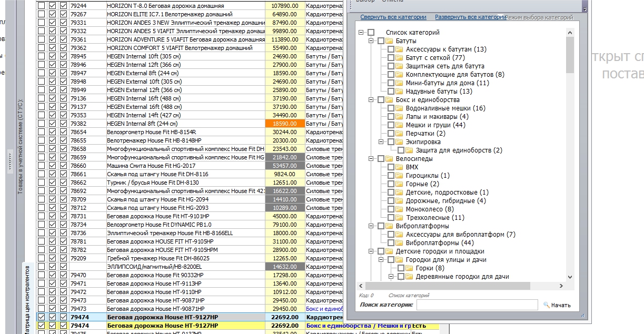Screen dimensions: 644x334
Task: Click the category tree scroll-up arrow
Action: (570, 32)
